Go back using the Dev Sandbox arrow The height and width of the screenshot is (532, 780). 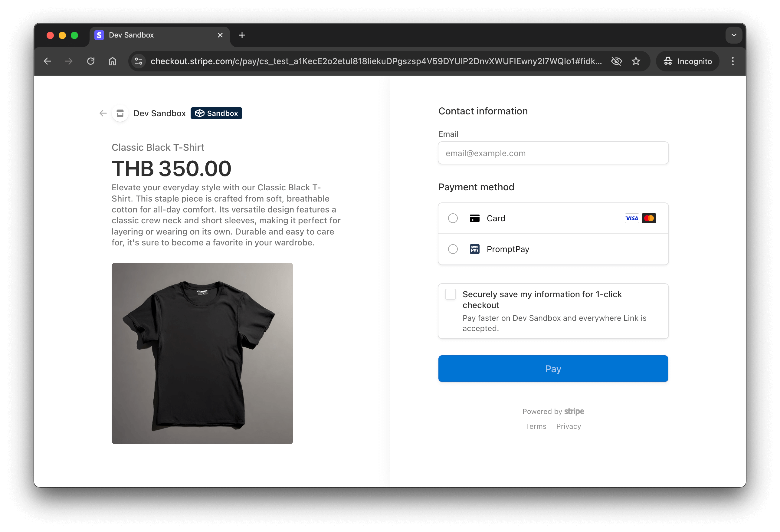[103, 113]
